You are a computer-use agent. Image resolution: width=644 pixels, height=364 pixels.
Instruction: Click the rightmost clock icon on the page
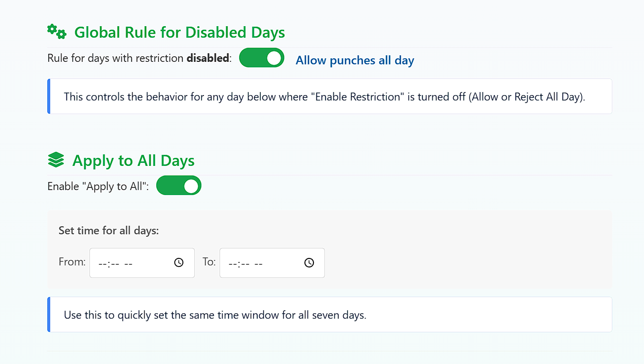coord(308,262)
